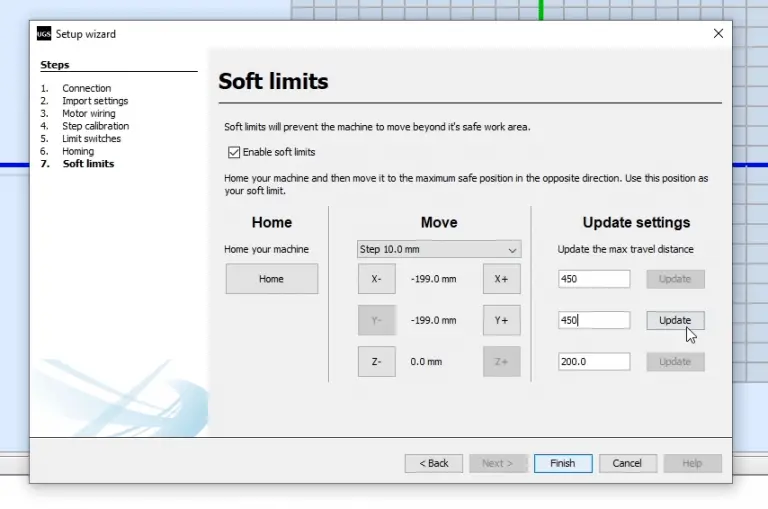Open the Step calibration step
The width and height of the screenshot is (768, 509).
(x=95, y=126)
